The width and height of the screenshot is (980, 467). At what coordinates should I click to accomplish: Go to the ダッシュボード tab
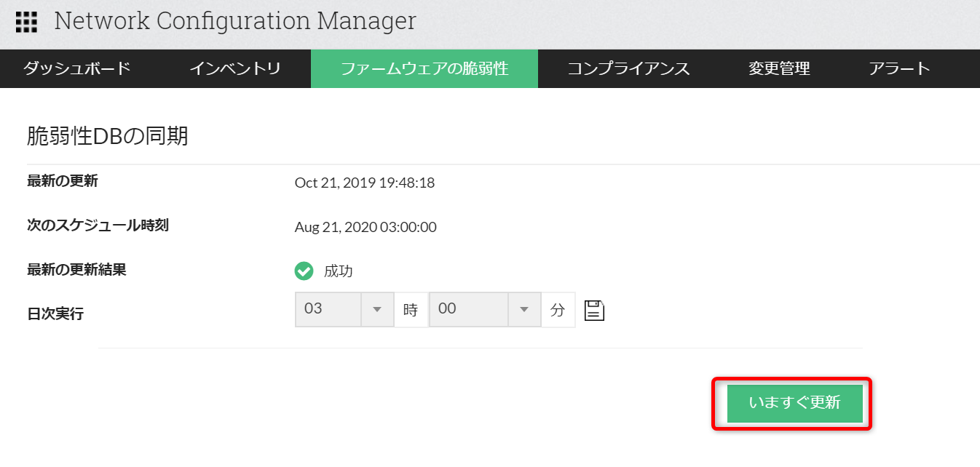click(x=76, y=69)
